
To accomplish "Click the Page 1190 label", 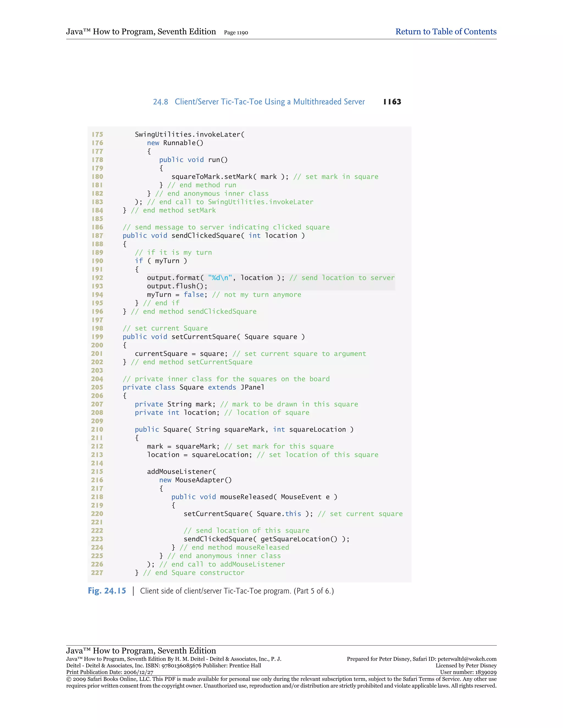I will 236,33.
